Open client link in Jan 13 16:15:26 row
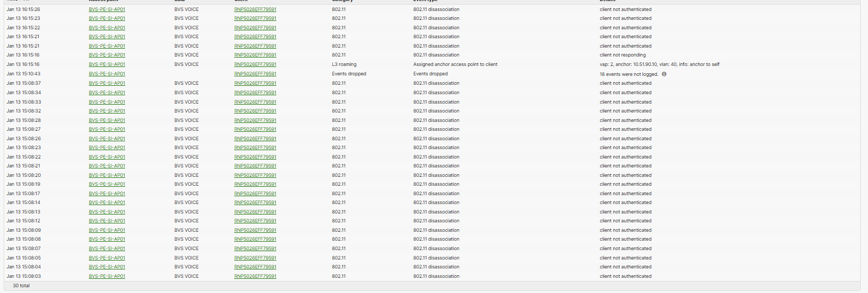The width and height of the screenshot is (868, 293). point(255,9)
